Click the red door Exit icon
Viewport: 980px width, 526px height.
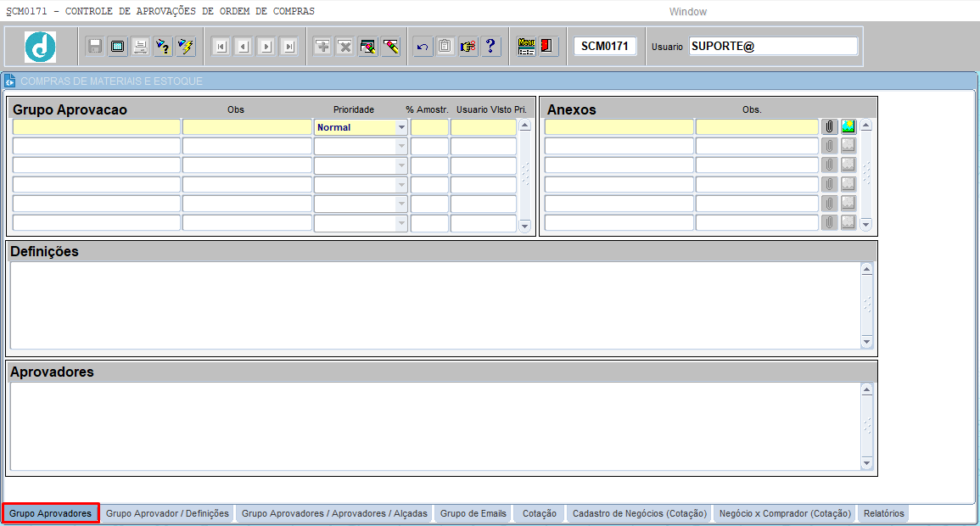coord(547,46)
